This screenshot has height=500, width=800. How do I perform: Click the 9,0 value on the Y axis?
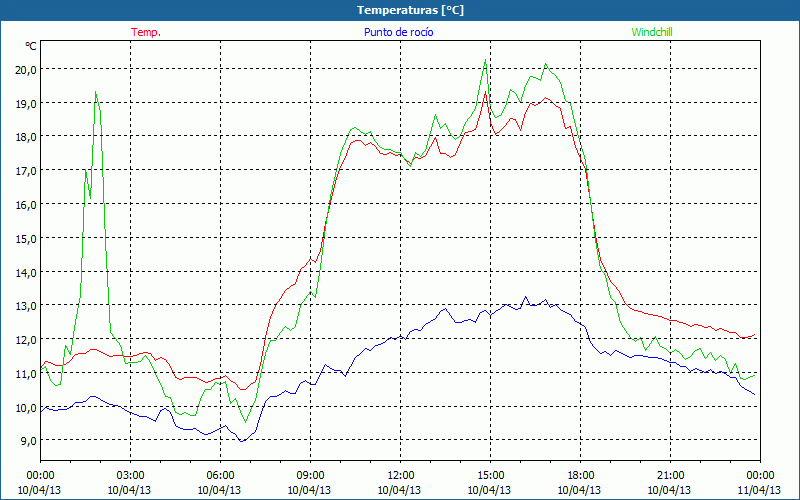pos(29,441)
